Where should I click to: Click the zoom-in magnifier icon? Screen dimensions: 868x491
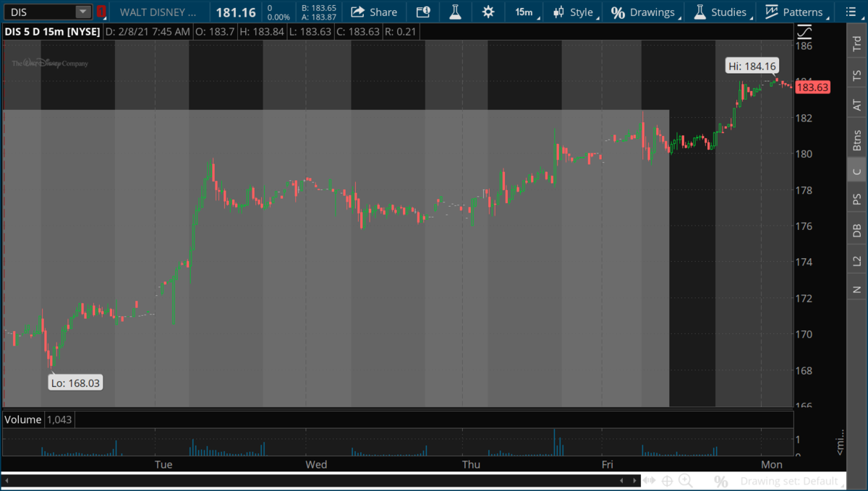(685, 481)
